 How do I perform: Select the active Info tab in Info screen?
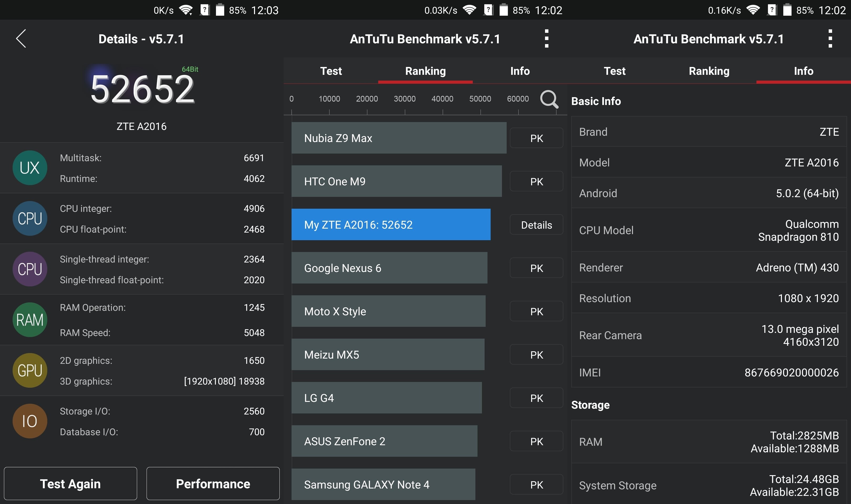803,71
